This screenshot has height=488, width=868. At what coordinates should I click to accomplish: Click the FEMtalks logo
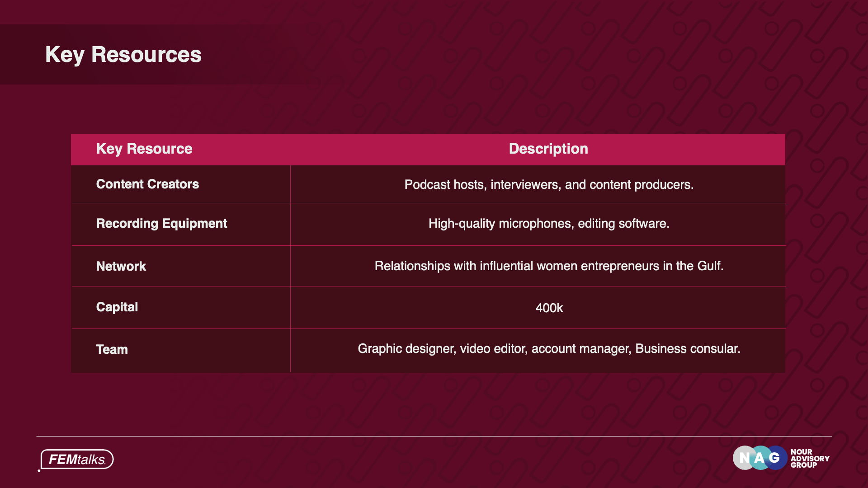(x=77, y=460)
